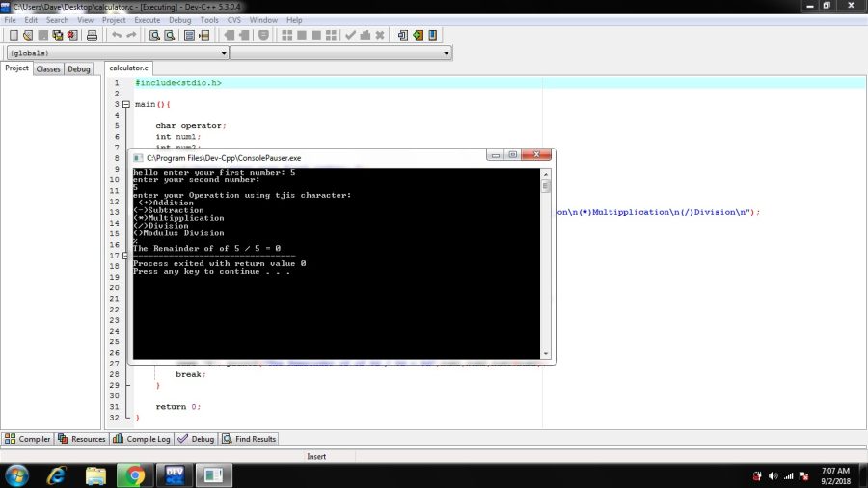Collapse the main() code fold at line 3
Viewport: 868px width, 488px height.
point(126,104)
